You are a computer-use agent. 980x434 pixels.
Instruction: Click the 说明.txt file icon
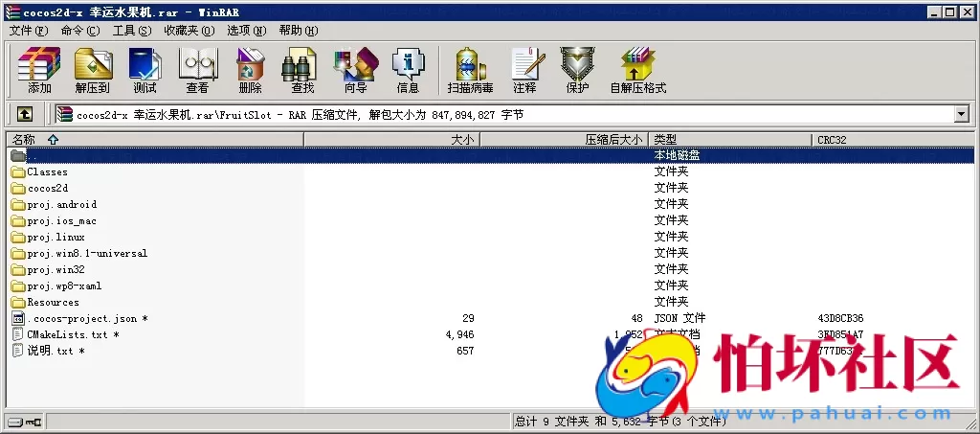pos(17,351)
